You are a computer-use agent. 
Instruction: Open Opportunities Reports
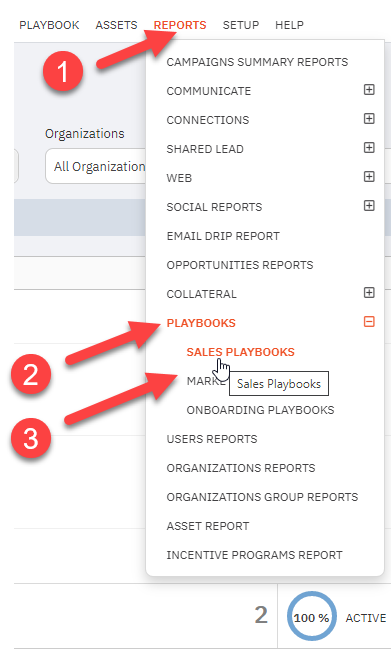240,265
